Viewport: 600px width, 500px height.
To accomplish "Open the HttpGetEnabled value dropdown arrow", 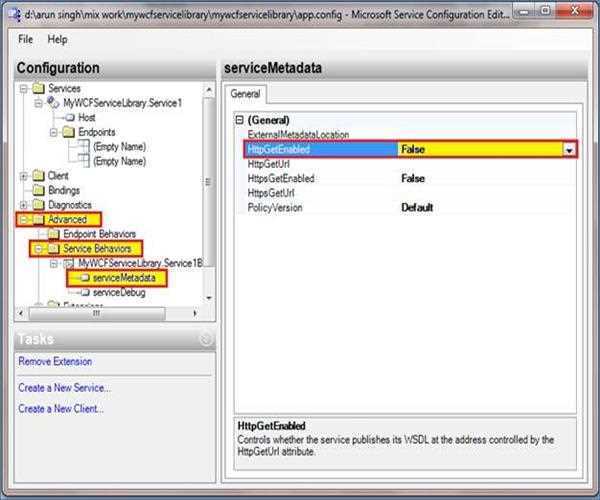I will coord(570,149).
